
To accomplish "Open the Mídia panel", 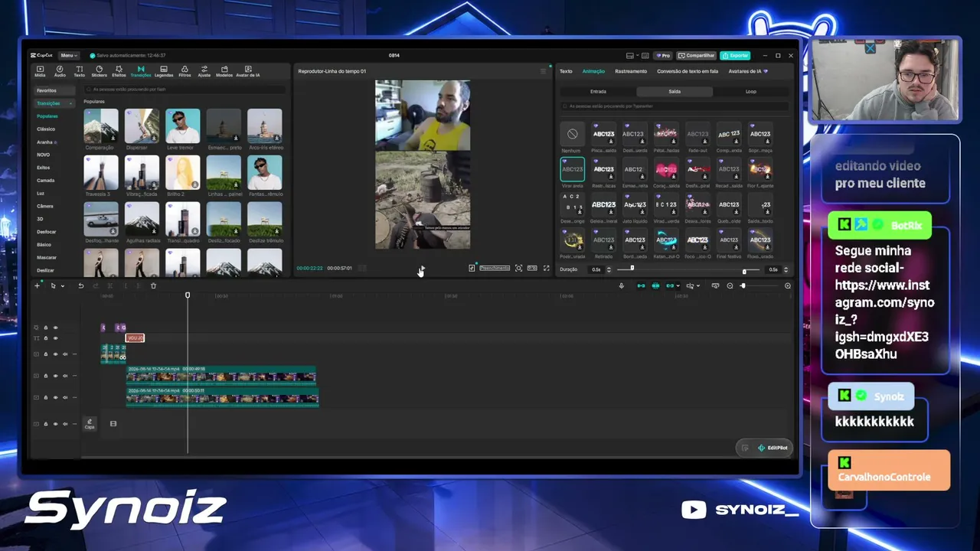I will point(40,71).
